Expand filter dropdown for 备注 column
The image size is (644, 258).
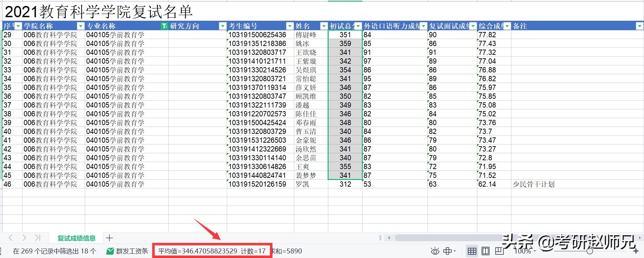(639, 26)
